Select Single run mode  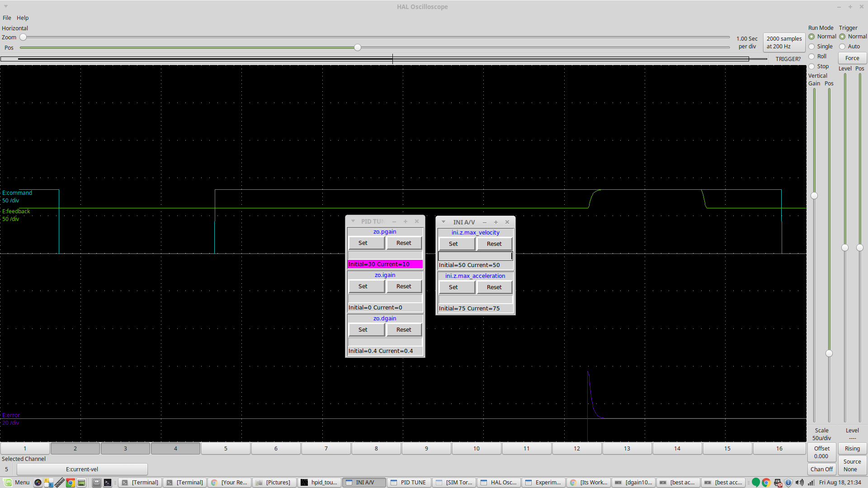[x=821, y=47]
